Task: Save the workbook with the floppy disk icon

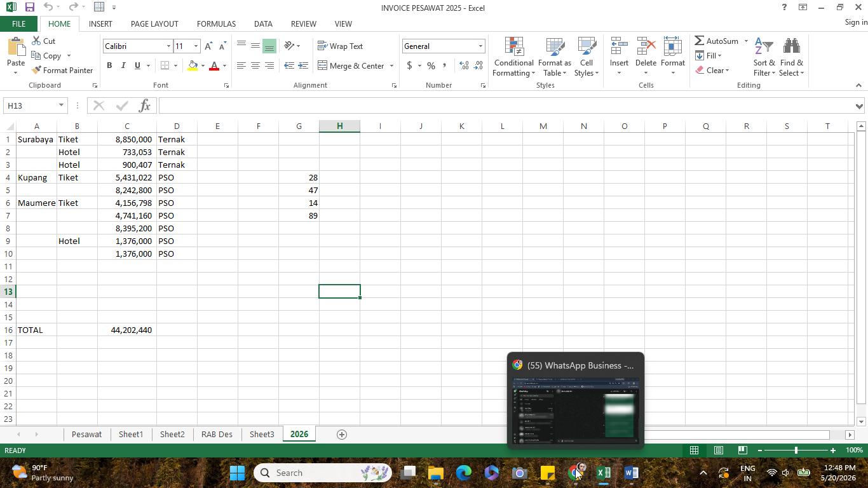Action: pos(29,8)
